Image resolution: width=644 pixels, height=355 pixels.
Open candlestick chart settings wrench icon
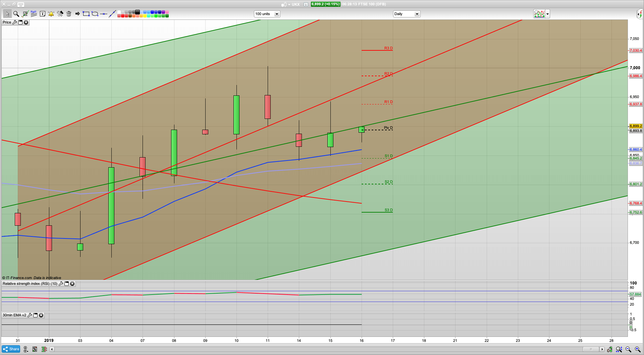pyautogui.click(x=609, y=349)
